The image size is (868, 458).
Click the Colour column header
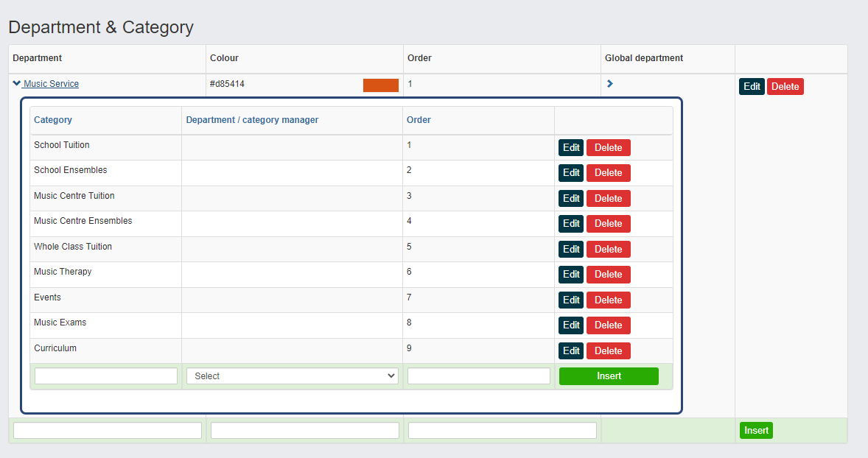224,58
